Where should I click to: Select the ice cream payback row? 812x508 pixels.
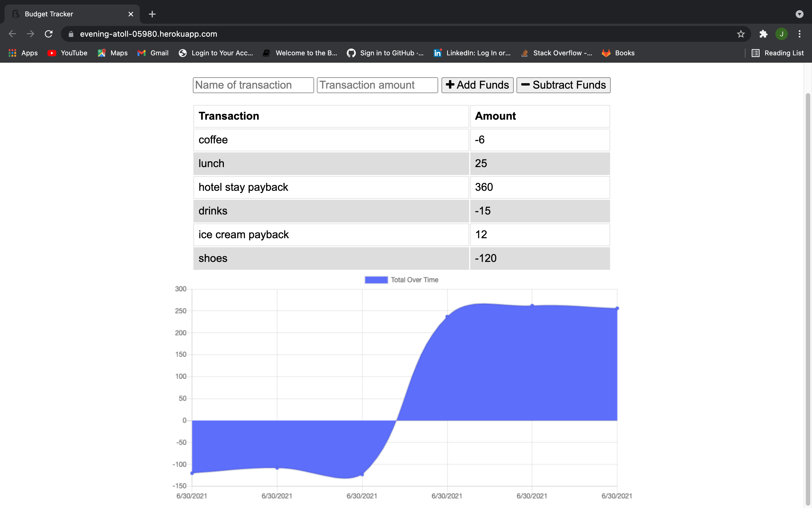(402, 235)
